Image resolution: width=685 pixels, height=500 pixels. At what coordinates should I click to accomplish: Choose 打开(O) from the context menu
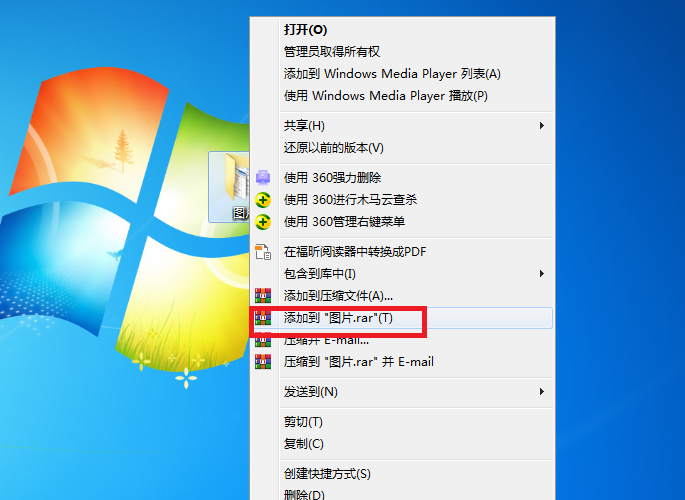402,30
